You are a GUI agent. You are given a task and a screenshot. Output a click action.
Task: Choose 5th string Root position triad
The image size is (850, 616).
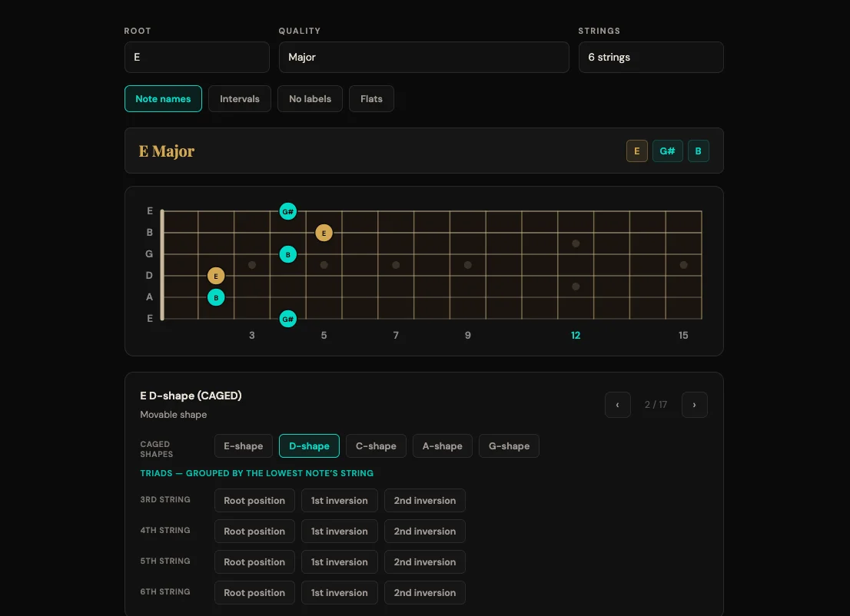pyautogui.click(x=254, y=562)
